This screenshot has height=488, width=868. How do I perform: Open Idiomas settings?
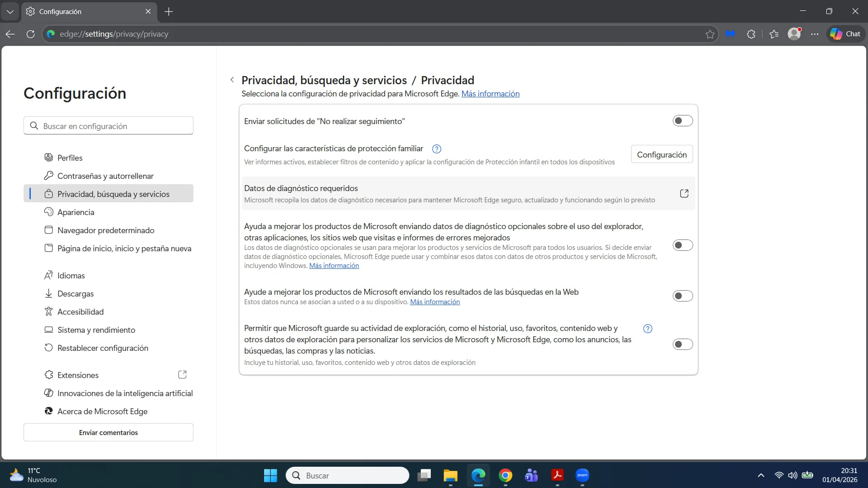[108, 275]
